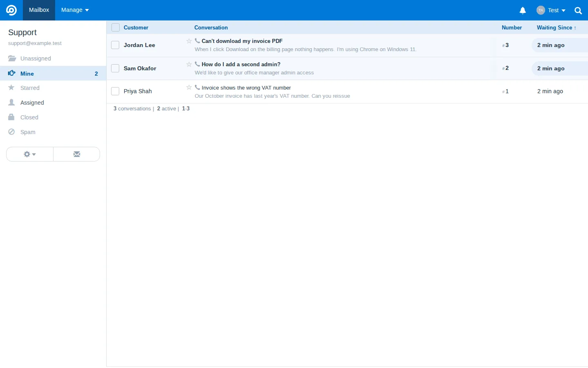The width and height of the screenshot is (588, 368).
Task: Click phone icon beside VAT number subject
Action: tap(197, 88)
